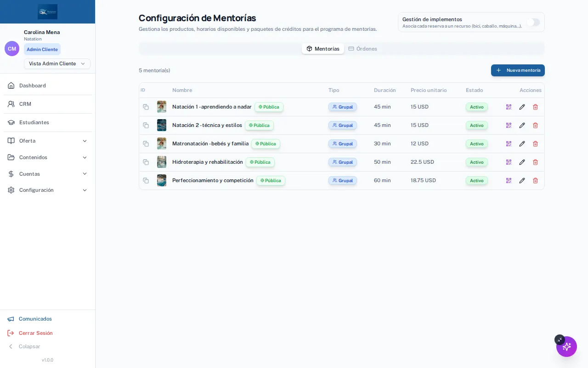Viewport: 588px width, 368px height.
Task: Delete Natación 2 mentoring
Action: tap(535, 125)
